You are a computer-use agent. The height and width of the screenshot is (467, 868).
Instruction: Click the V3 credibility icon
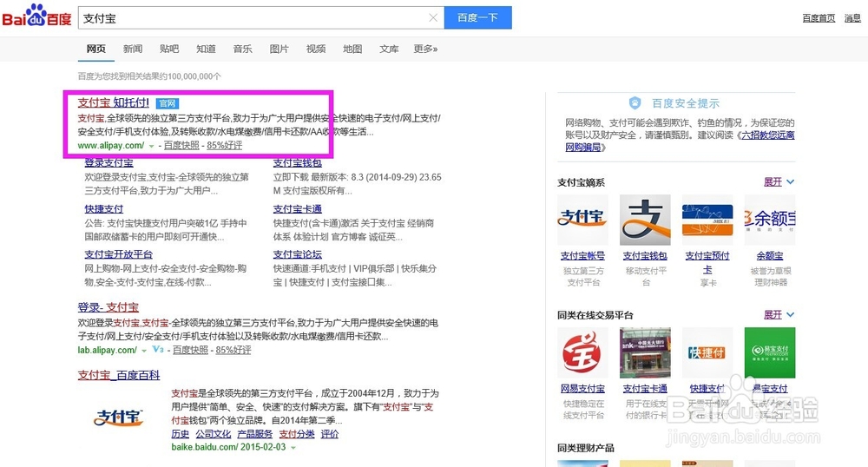pos(158,350)
